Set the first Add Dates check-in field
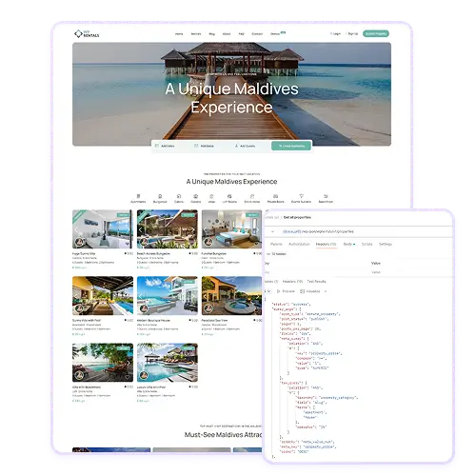This screenshot has height=476, width=476. coord(165,146)
